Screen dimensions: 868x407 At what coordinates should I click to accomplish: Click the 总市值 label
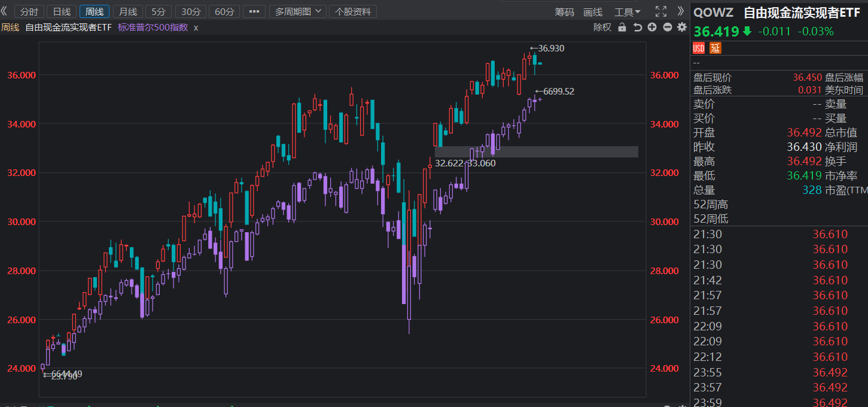pyautogui.click(x=841, y=133)
